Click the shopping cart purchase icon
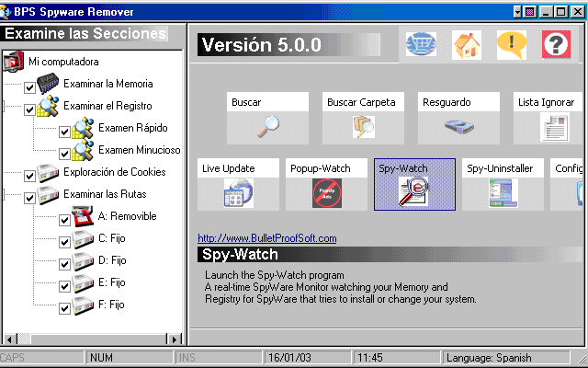This screenshot has height=368, width=588. [421, 44]
